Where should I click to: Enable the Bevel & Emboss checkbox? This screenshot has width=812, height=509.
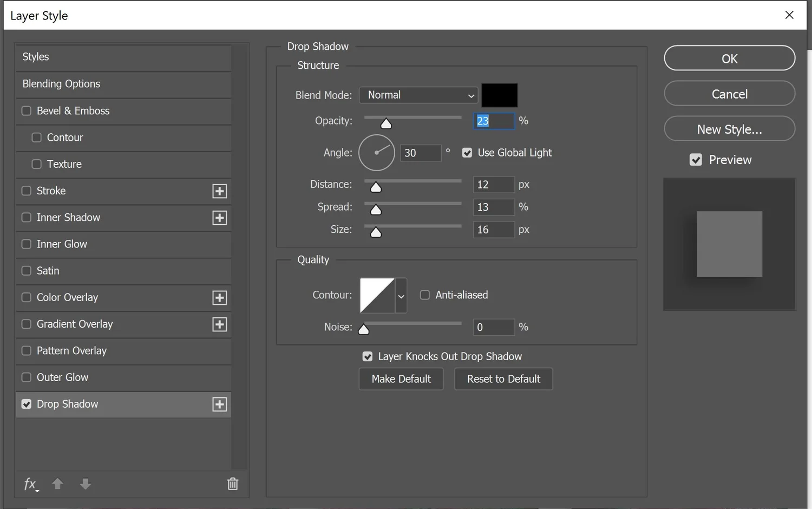[x=26, y=111]
